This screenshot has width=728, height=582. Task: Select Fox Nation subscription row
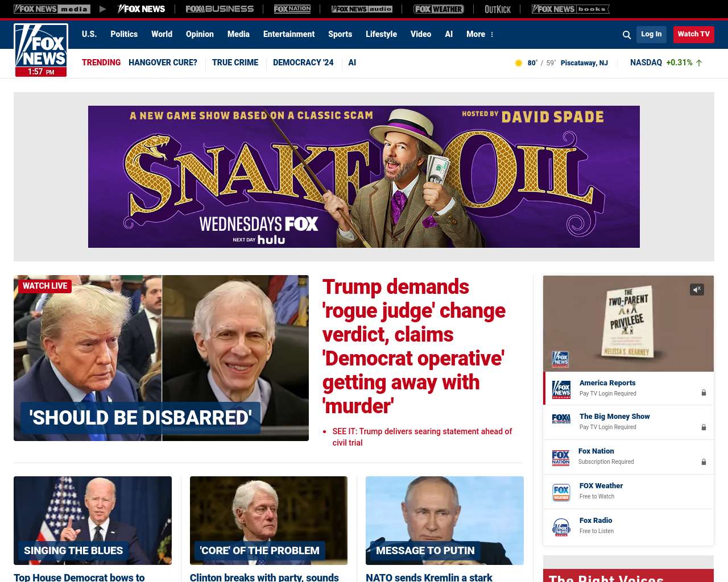click(628, 457)
